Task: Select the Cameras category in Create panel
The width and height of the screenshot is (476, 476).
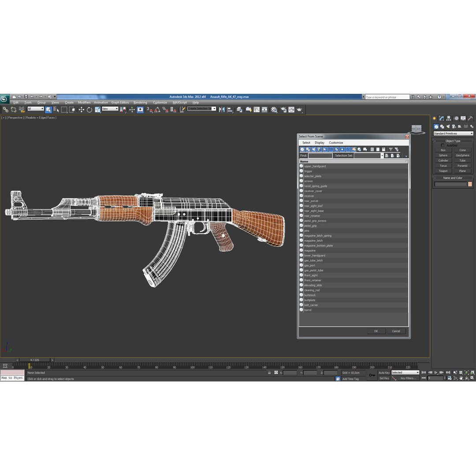Action: (x=454, y=126)
